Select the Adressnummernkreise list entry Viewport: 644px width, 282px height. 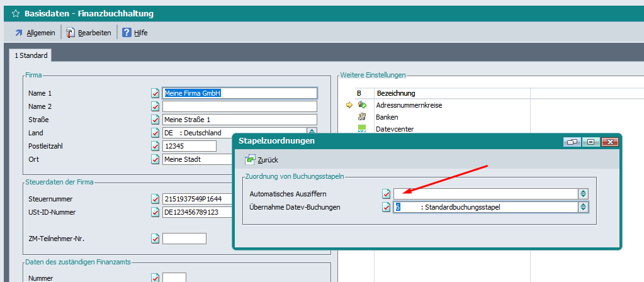[x=400, y=105]
